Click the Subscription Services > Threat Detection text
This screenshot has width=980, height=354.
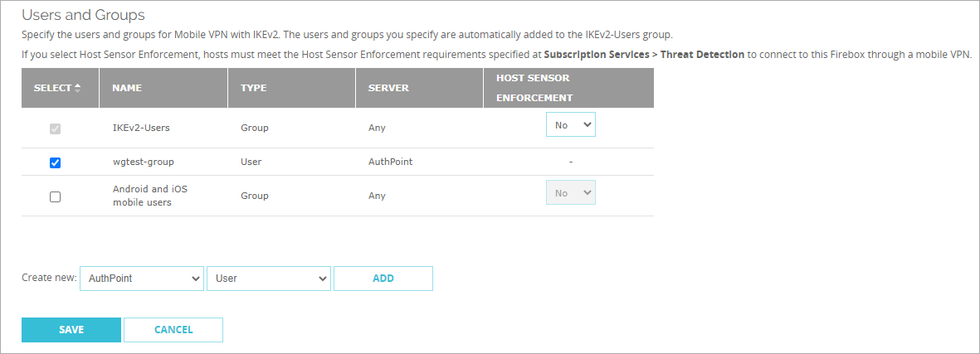pos(644,54)
